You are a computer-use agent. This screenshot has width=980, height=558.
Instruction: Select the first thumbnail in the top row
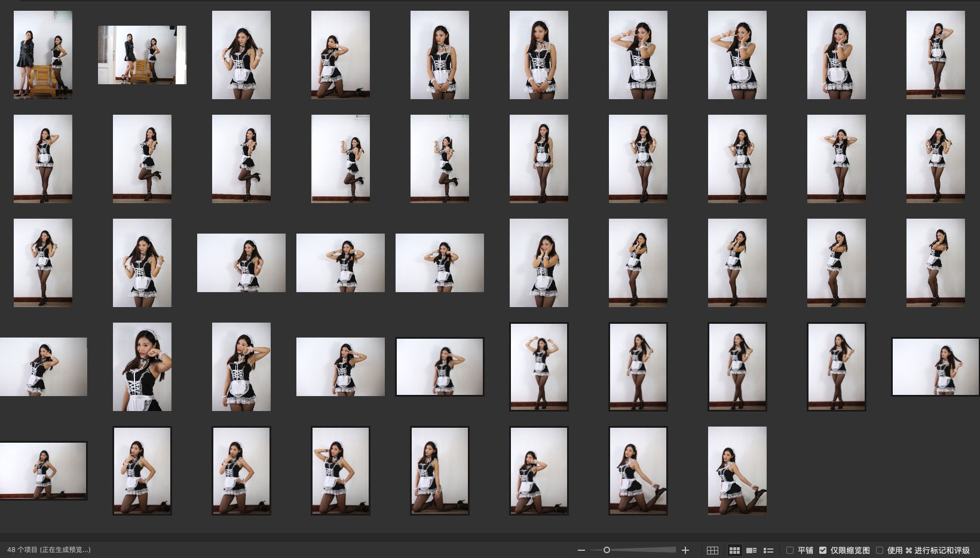pyautogui.click(x=43, y=54)
